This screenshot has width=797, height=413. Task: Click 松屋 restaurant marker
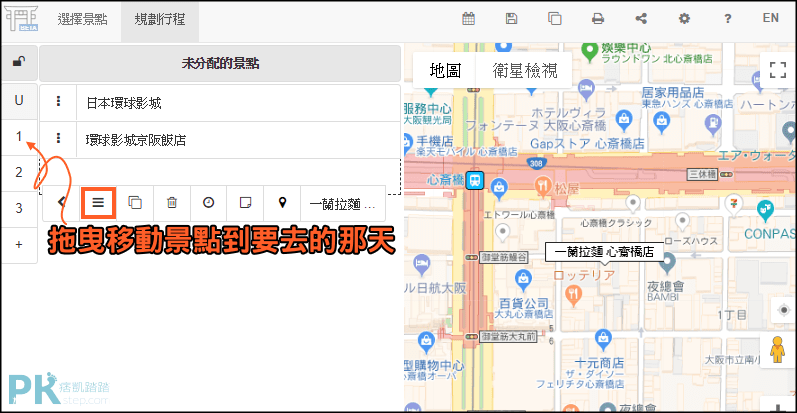click(543, 185)
